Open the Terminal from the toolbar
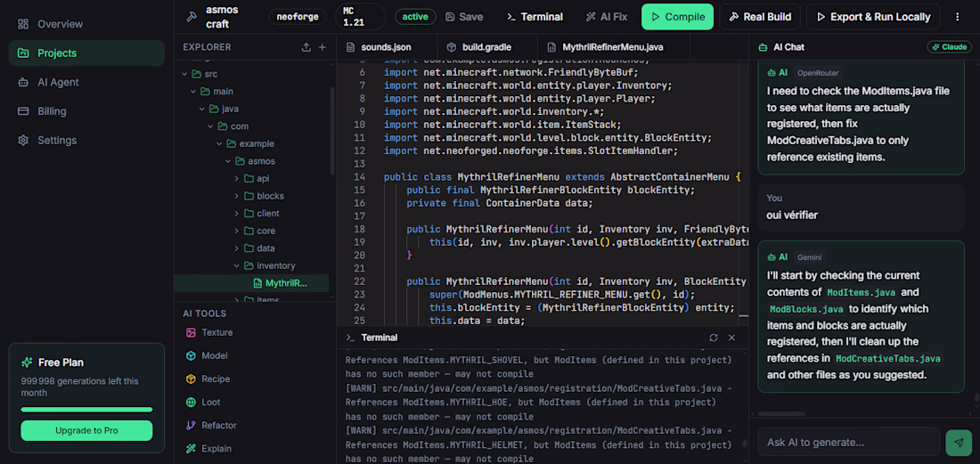980x464 pixels. (x=535, y=17)
